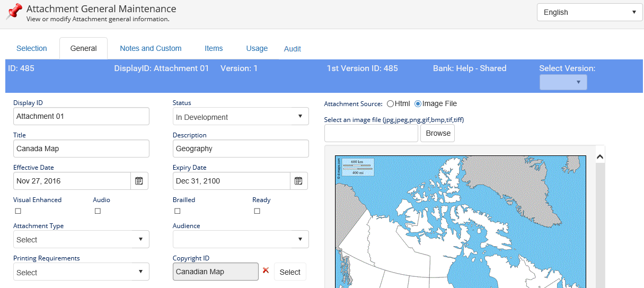Viewport: 644px width, 288px height.
Task: Click the Select button beside Copyright ID
Action: [x=290, y=272]
